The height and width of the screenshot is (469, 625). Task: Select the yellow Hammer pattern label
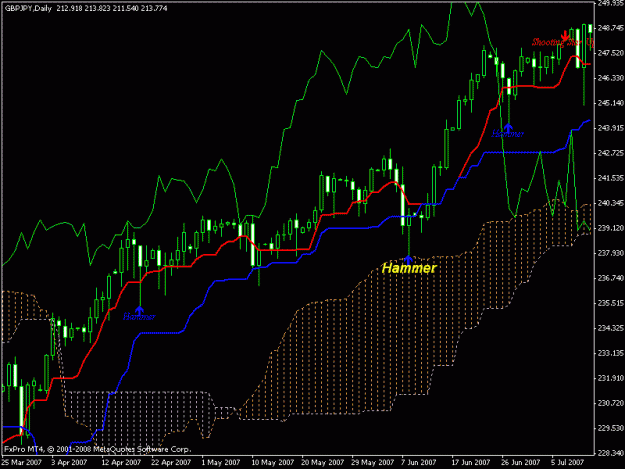point(409,268)
